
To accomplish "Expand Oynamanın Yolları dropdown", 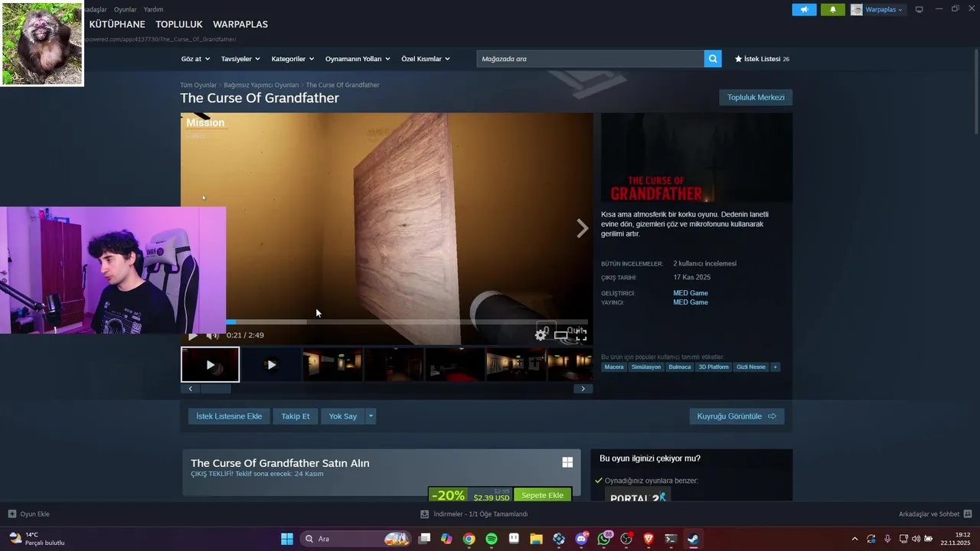I will (x=358, y=59).
